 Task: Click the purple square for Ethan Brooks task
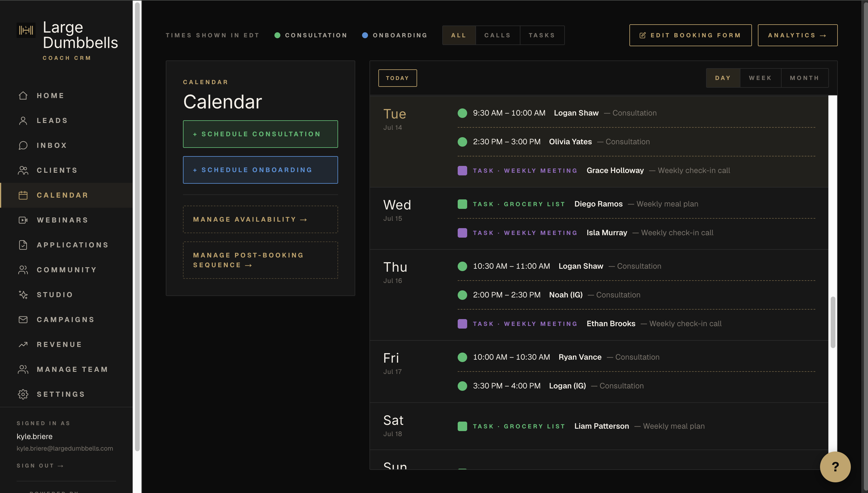[462, 324]
